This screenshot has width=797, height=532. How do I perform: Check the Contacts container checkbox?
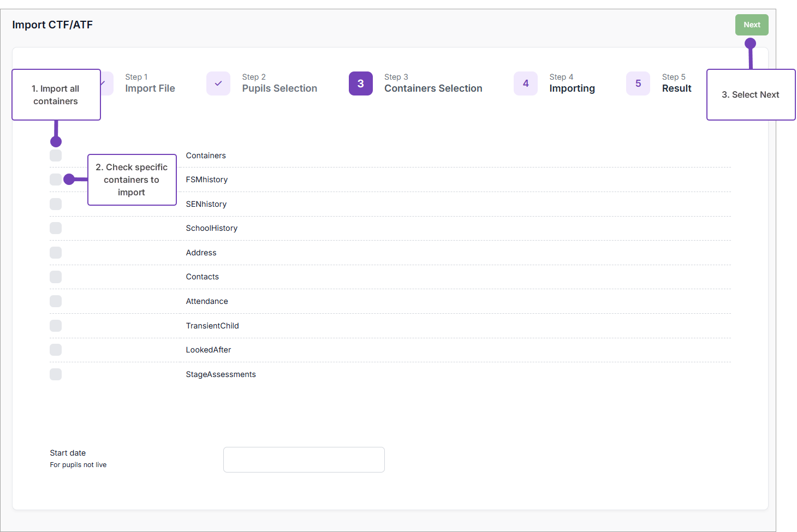pyautogui.click(x=56, y=277)
